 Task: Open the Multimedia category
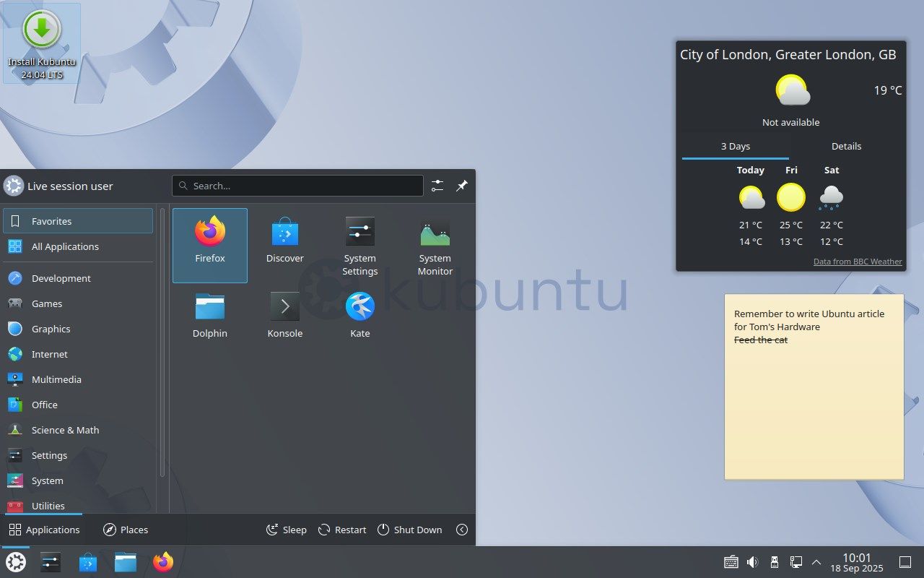pyautogui.click(x=78, y=379)
